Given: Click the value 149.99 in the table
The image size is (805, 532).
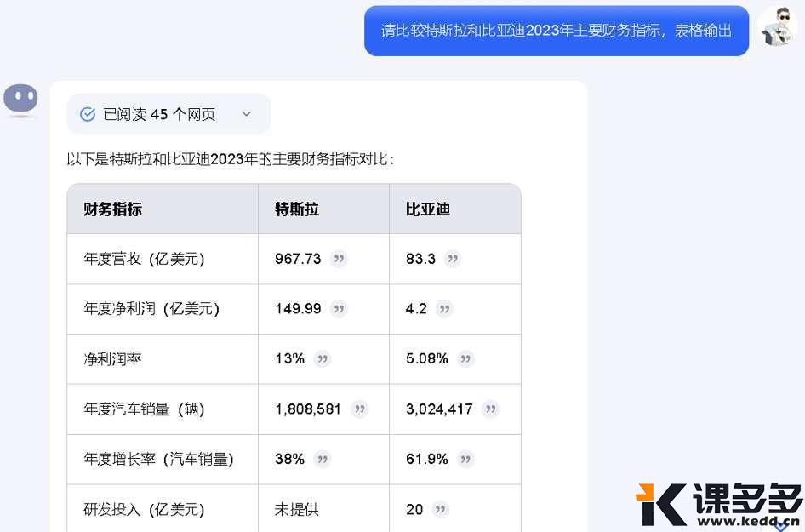Looking at the screenshot, I should click(x=298, y=309).
